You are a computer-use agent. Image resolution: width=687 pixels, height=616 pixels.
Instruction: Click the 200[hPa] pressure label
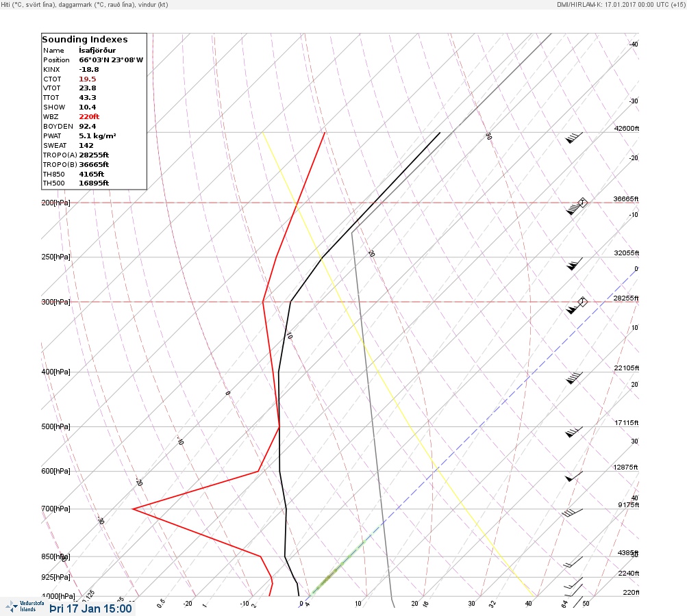tap(55, 203)
